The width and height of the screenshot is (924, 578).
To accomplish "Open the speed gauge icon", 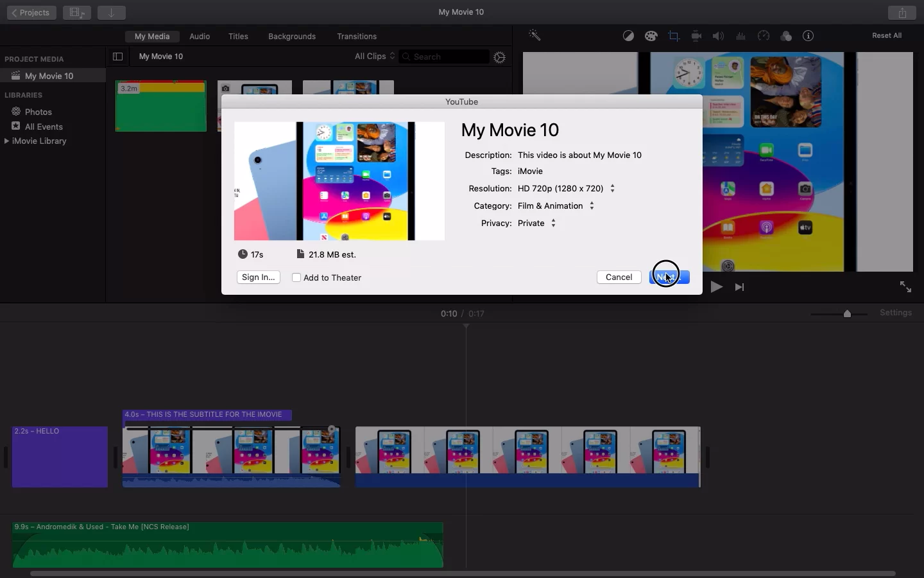I will (764, 36).
